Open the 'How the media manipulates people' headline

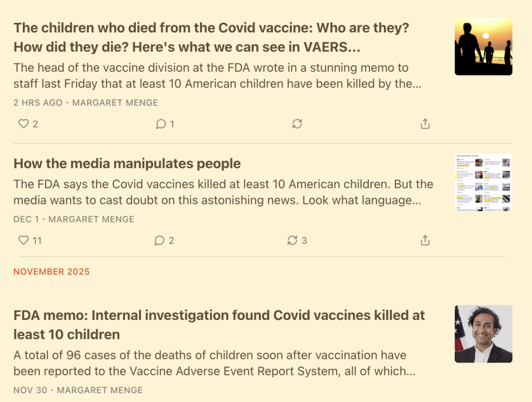coord(127,163)
